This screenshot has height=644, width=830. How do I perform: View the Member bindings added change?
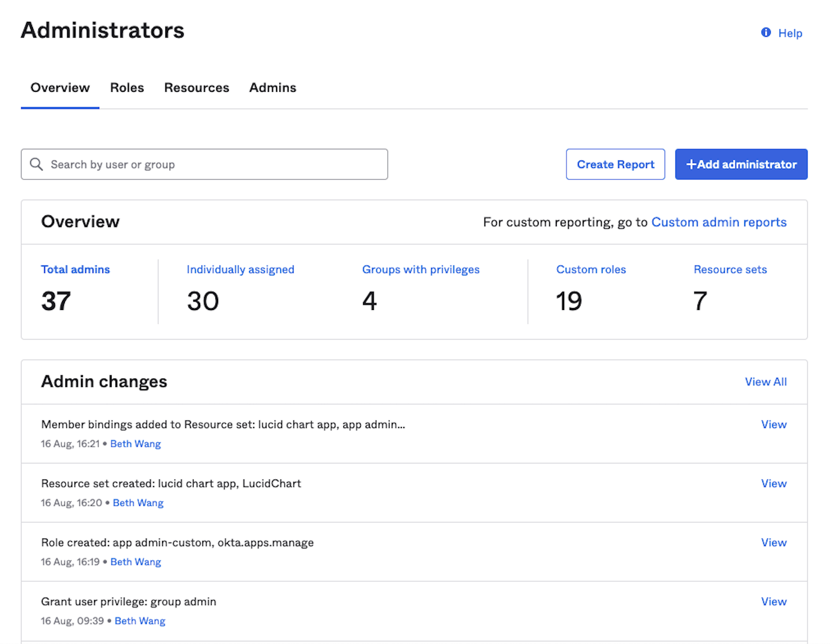click(x=773, y=424)
